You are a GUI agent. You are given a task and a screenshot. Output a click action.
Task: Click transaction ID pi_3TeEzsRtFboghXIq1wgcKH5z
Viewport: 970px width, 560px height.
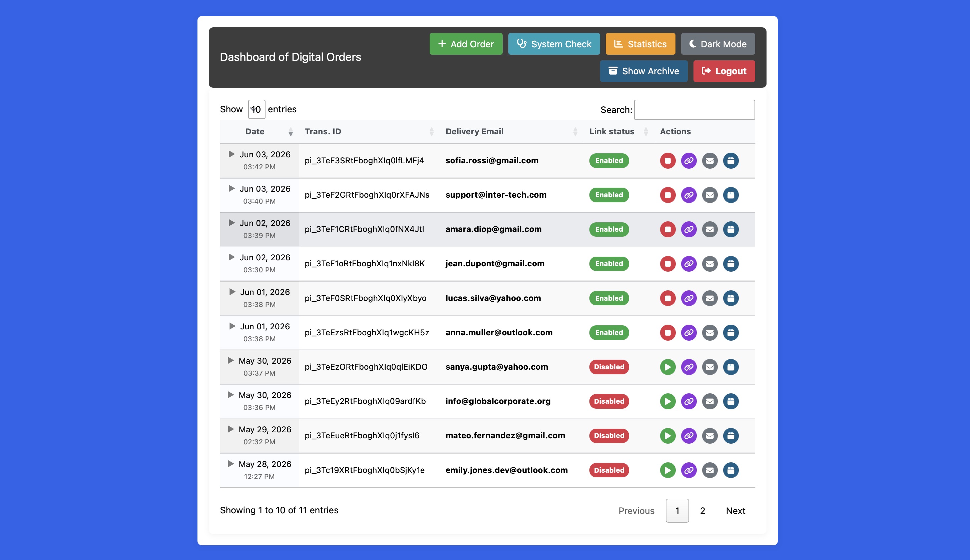tap(367, 332)
